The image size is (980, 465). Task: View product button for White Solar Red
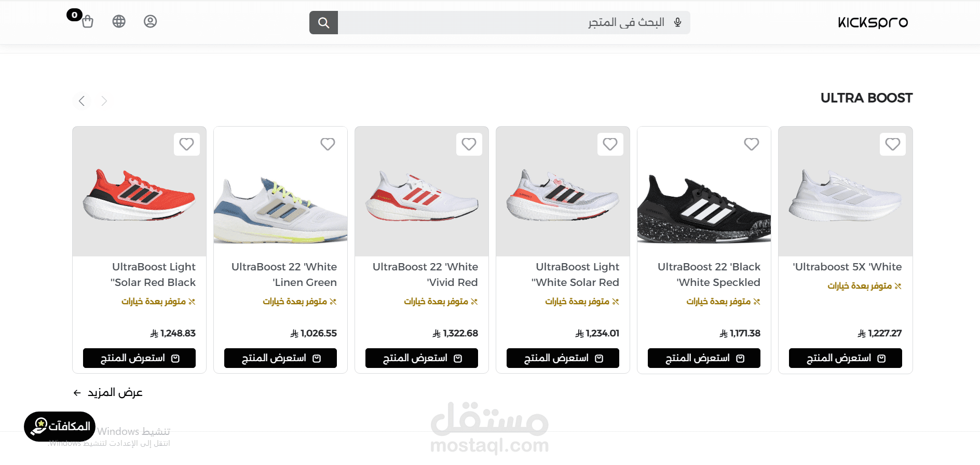[563, 358]
